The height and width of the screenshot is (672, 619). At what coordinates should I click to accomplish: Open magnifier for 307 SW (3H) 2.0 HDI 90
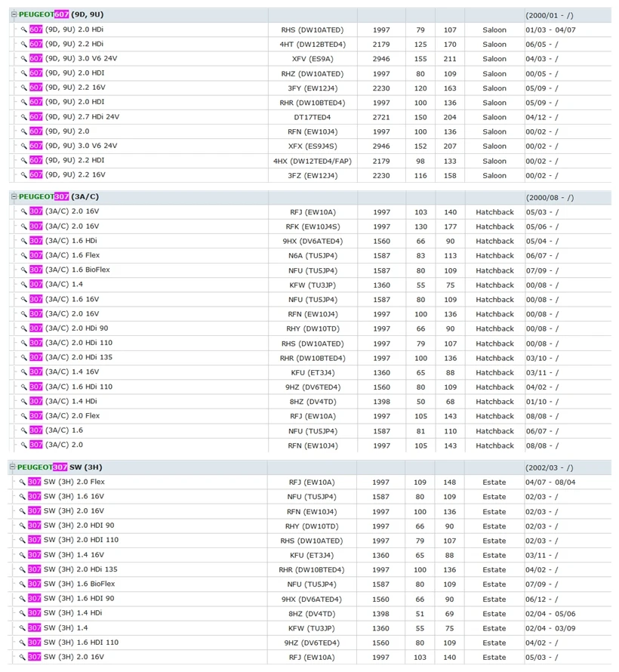click(x=23, y=526)
